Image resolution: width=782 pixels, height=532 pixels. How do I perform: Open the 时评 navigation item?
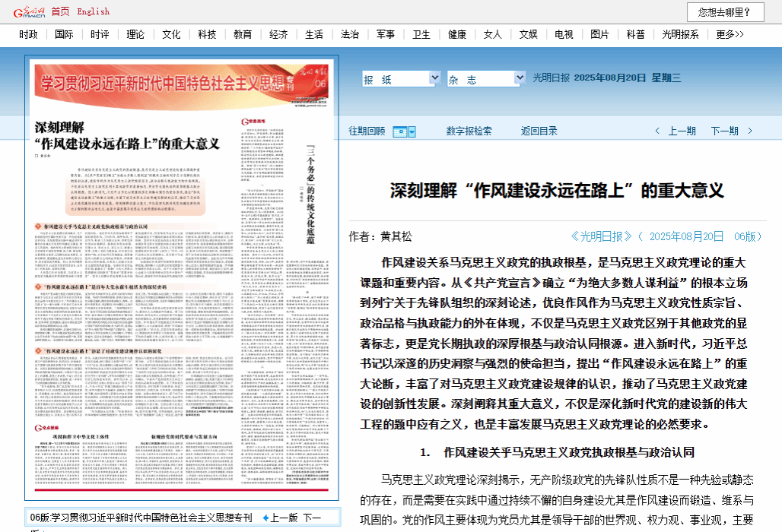click(100, 34)
